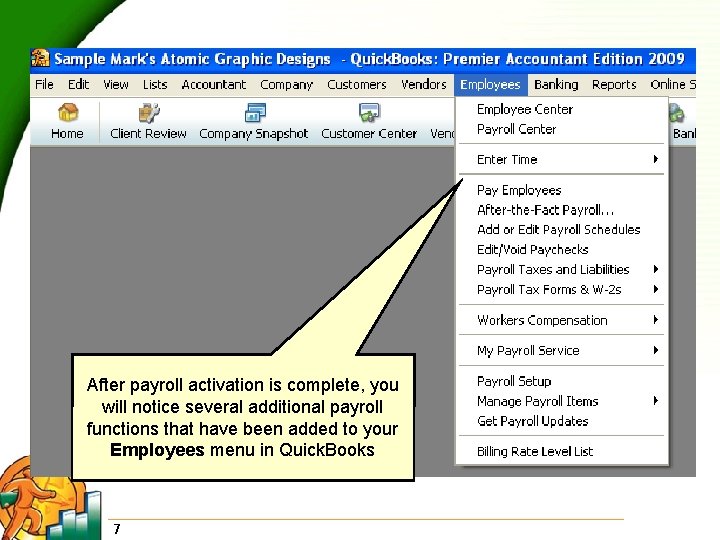The height and width of the screenshot is (540, 720).
Task: Open the Client Review icon
Action: [x=149, y=113]
